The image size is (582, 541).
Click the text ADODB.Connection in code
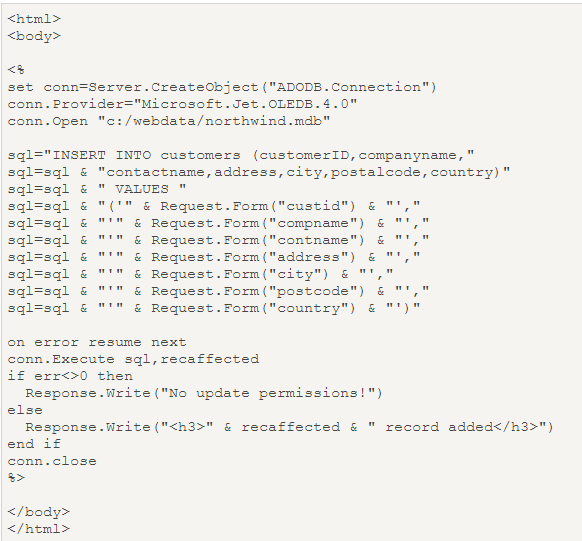click(x=349, y=87)
